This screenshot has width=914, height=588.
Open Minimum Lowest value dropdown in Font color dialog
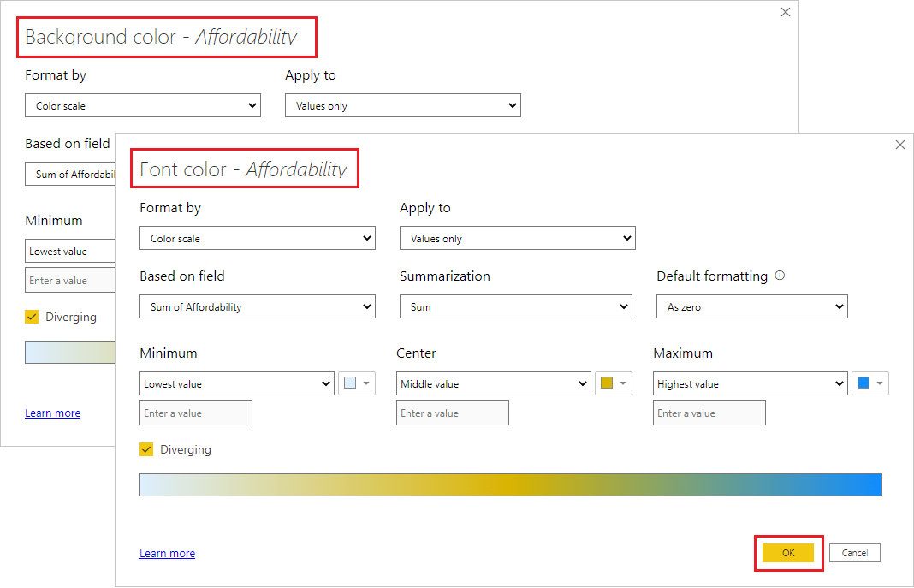pyautogui.click(x=237, y=383)
